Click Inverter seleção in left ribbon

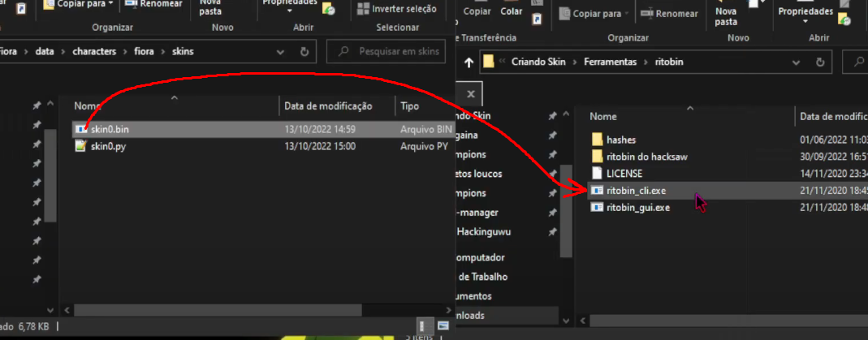point(397,9)
